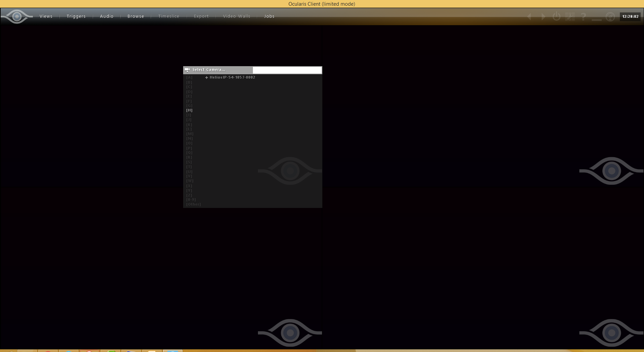Click the camera search text field
Screen dimensions: 644x352
[x=287, y=70]
